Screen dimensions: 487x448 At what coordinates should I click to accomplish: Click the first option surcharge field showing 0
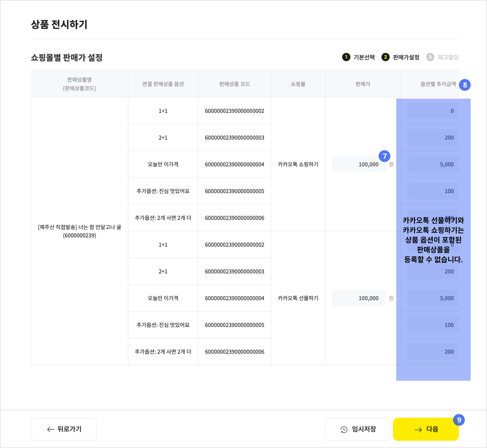(433, 111)
